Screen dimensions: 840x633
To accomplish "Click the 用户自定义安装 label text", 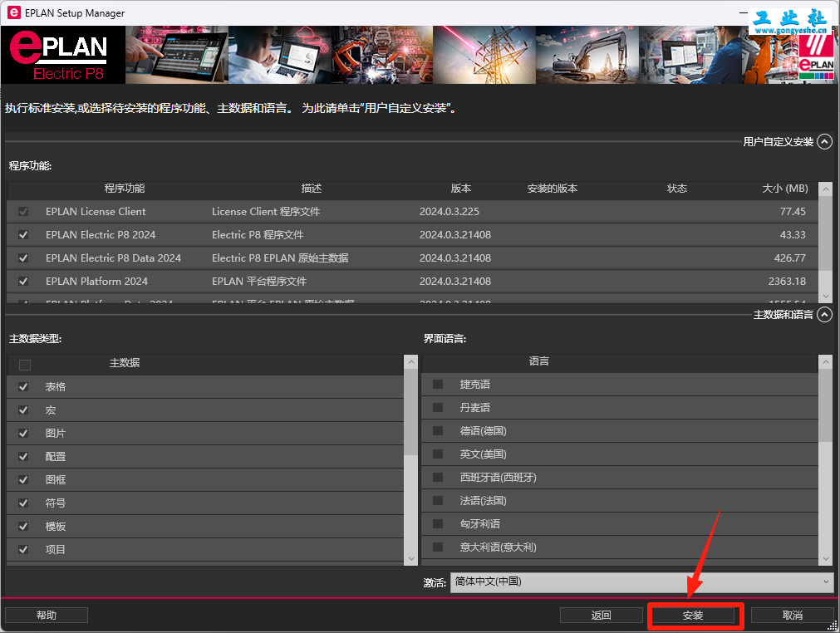I will pos(778,142).
